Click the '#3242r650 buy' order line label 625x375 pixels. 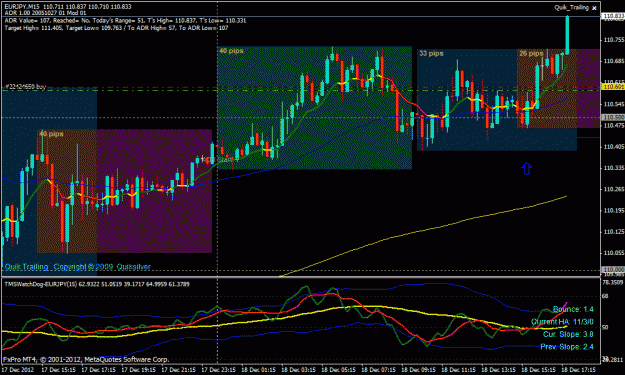26,86
